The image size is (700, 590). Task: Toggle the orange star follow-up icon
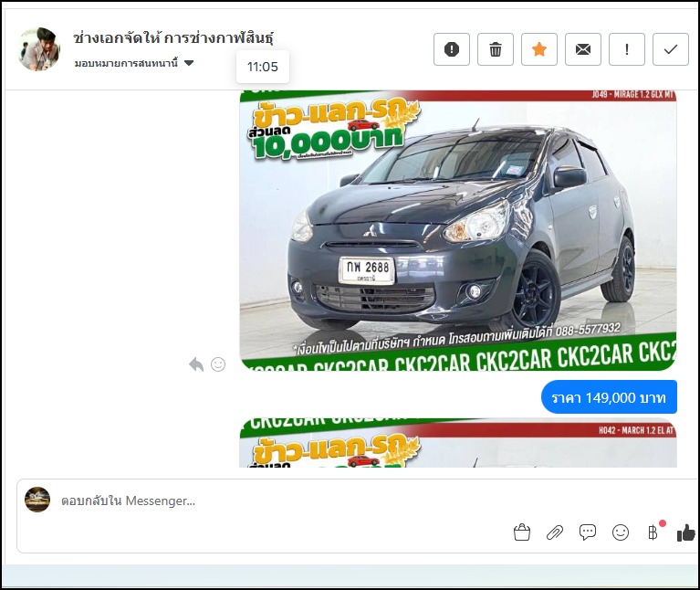(x=538, y=49)
